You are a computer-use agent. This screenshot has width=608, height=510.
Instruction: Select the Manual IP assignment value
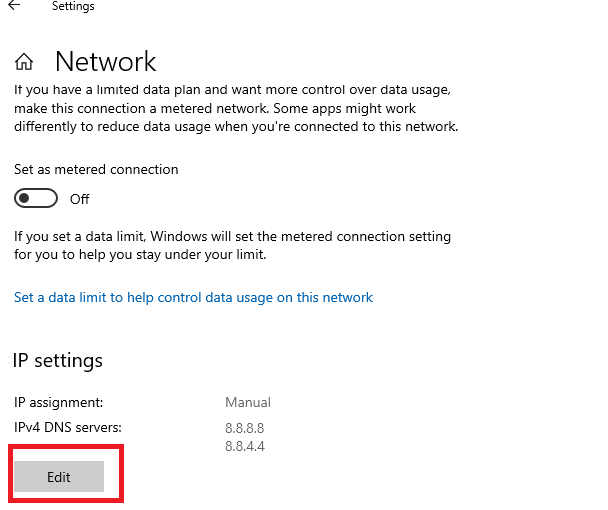tap(248, 402)
